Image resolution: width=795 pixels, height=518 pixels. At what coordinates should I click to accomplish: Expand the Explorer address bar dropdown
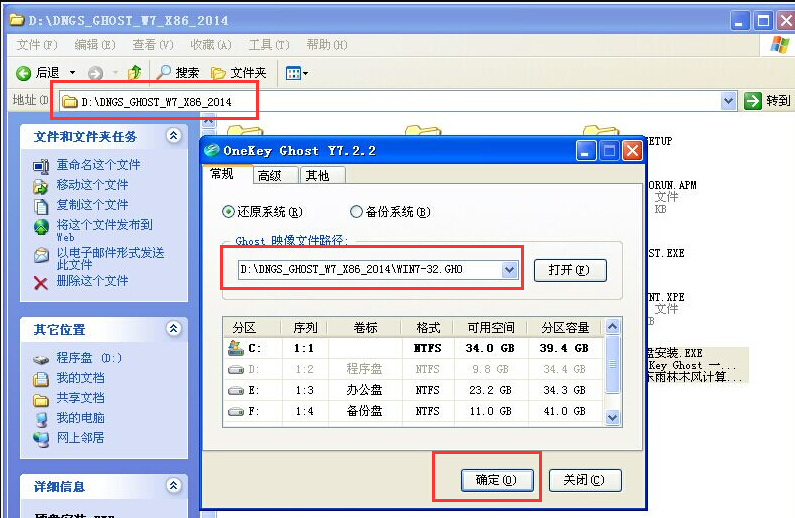coord(729,101)
